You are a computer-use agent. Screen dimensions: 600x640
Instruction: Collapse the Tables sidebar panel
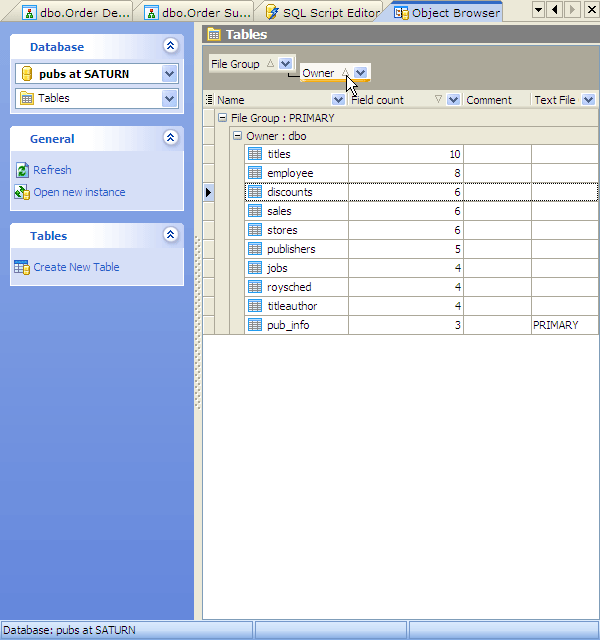click(171, 234)
